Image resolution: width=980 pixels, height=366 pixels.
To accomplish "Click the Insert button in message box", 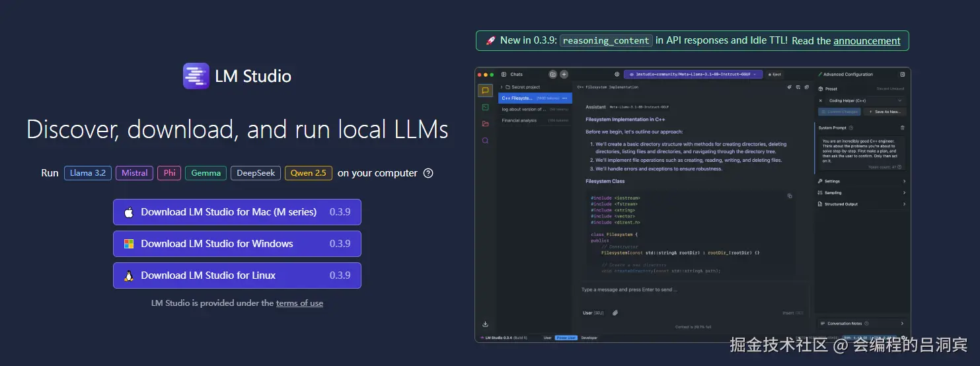I will point(792,312).
